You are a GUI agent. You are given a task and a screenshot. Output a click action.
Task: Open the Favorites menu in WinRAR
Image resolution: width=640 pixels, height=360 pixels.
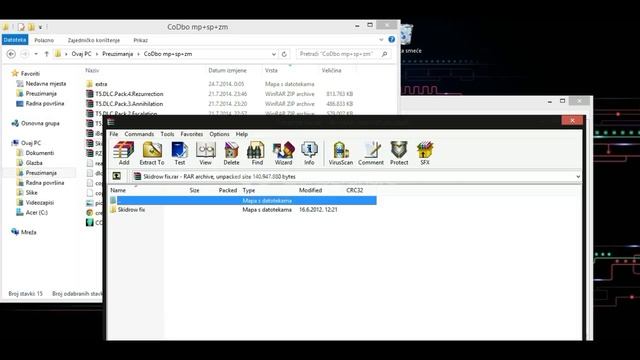tap(191, 134)
